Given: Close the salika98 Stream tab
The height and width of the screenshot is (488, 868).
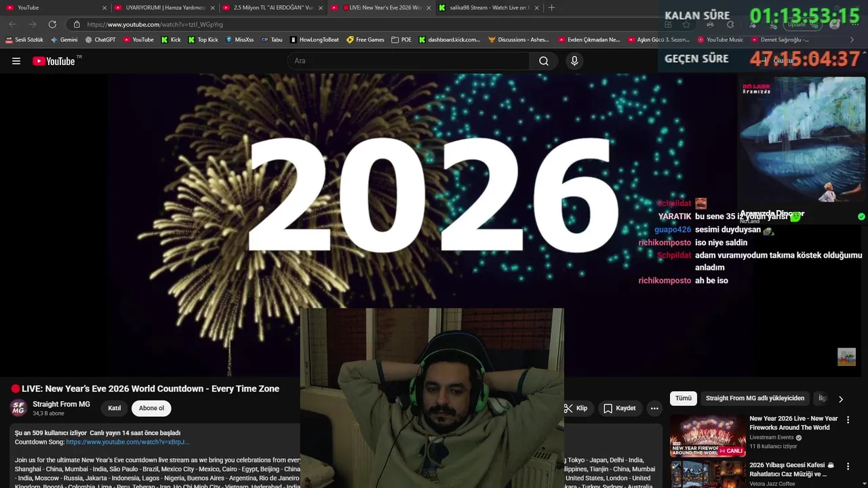Looking at the screenshot, I should (x=537, y=7).
